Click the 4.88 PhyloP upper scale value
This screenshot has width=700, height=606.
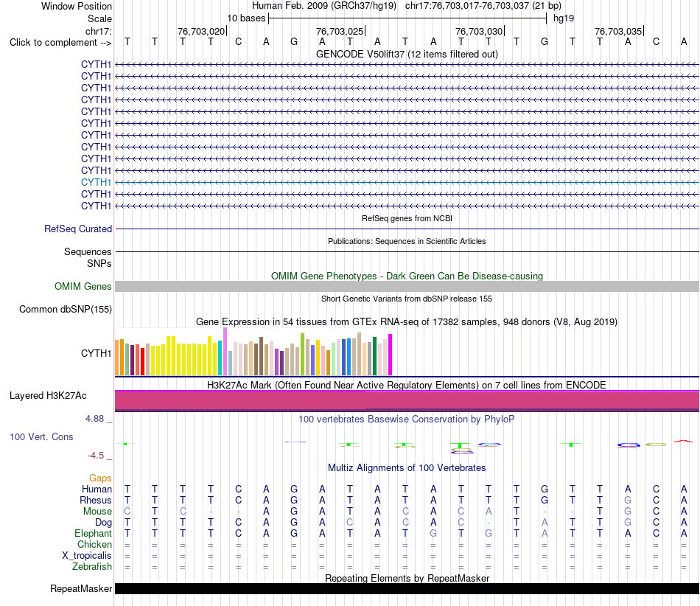pyautogui.click(x=94, y=419)
